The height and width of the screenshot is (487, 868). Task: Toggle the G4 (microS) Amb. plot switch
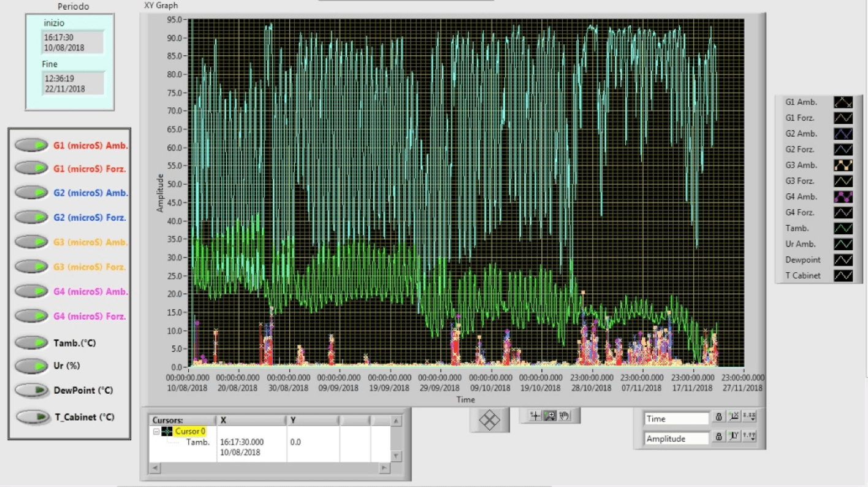(x=31, y=291)
